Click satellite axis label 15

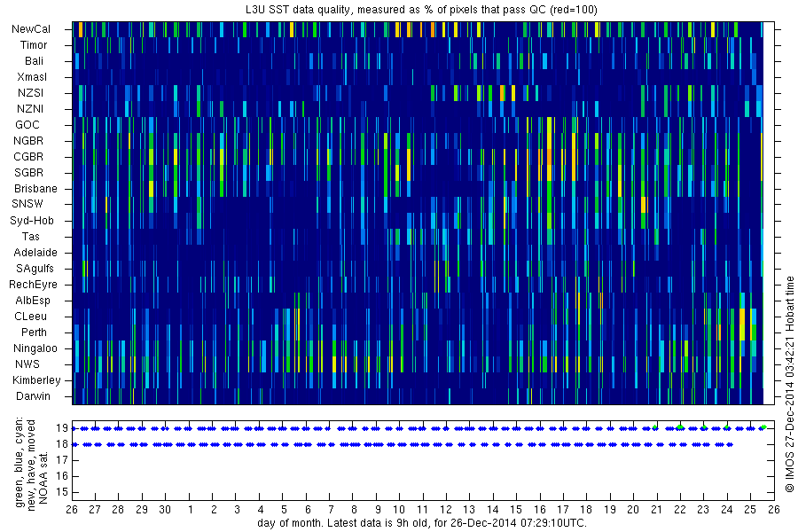click(62, 492)
